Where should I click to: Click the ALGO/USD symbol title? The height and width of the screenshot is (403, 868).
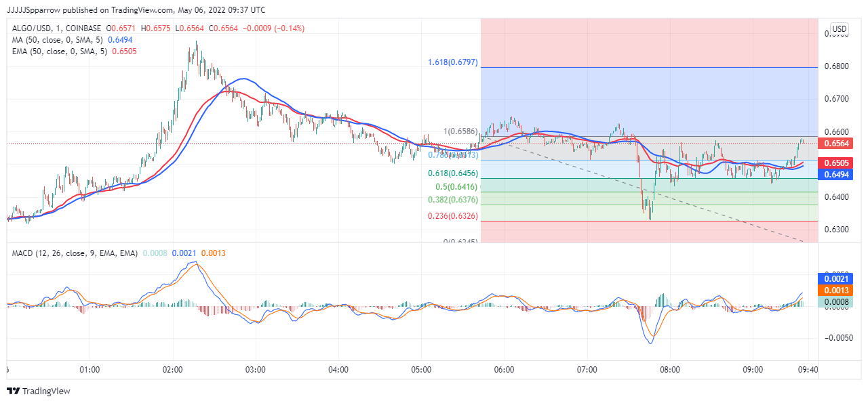58,28
